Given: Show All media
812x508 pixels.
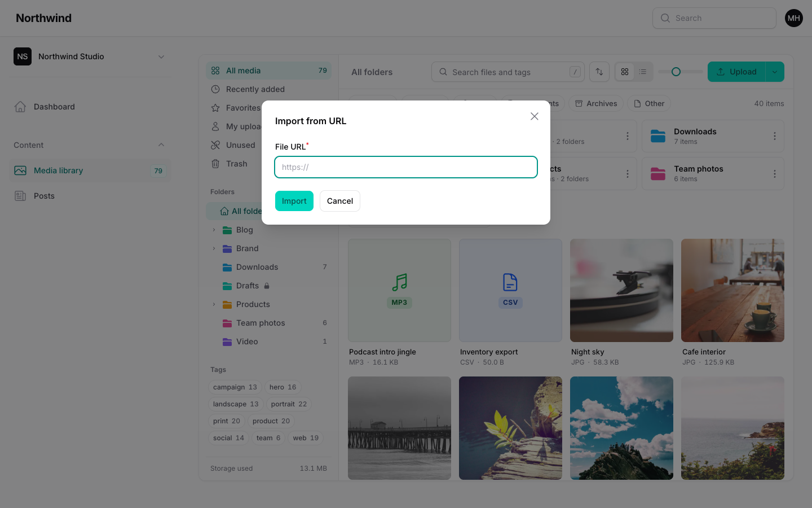Looking at the screenshot, I should [268, 71].
